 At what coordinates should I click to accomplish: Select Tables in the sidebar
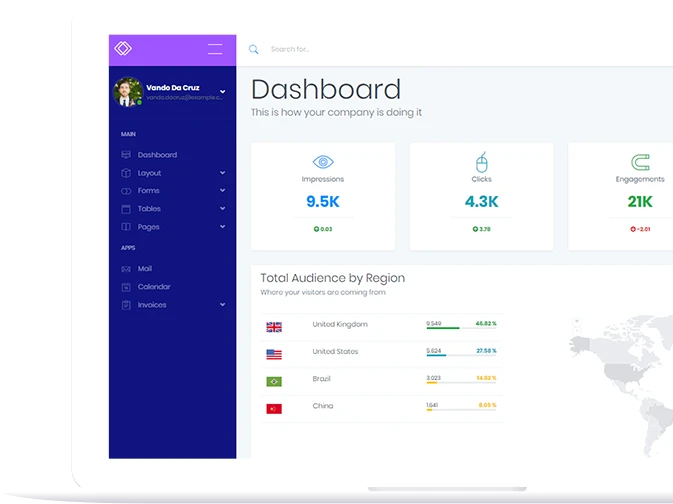coord(149,209)
